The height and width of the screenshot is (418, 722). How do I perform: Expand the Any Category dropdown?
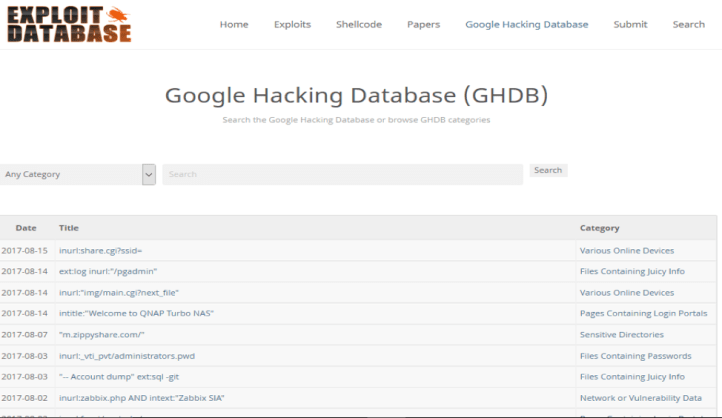[78, 174]
